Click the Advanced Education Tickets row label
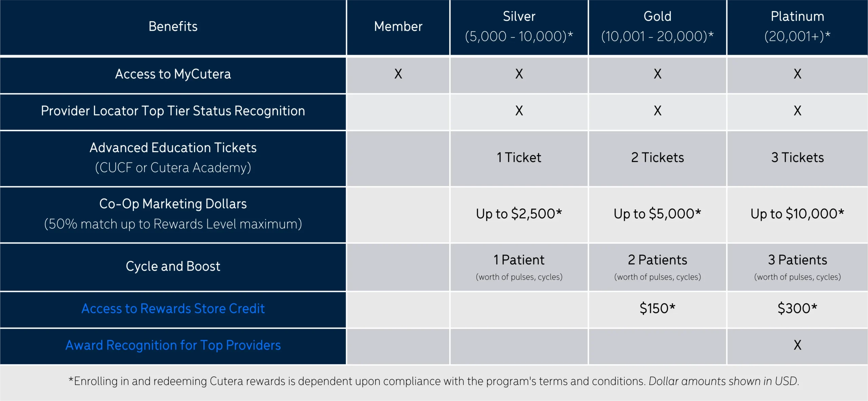The height and width of the screenshot is (401, 868). [x=173, y=158]
